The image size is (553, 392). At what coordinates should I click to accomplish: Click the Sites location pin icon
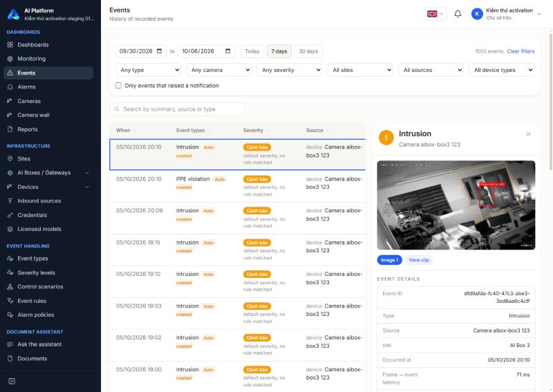[x=10, y=159]
